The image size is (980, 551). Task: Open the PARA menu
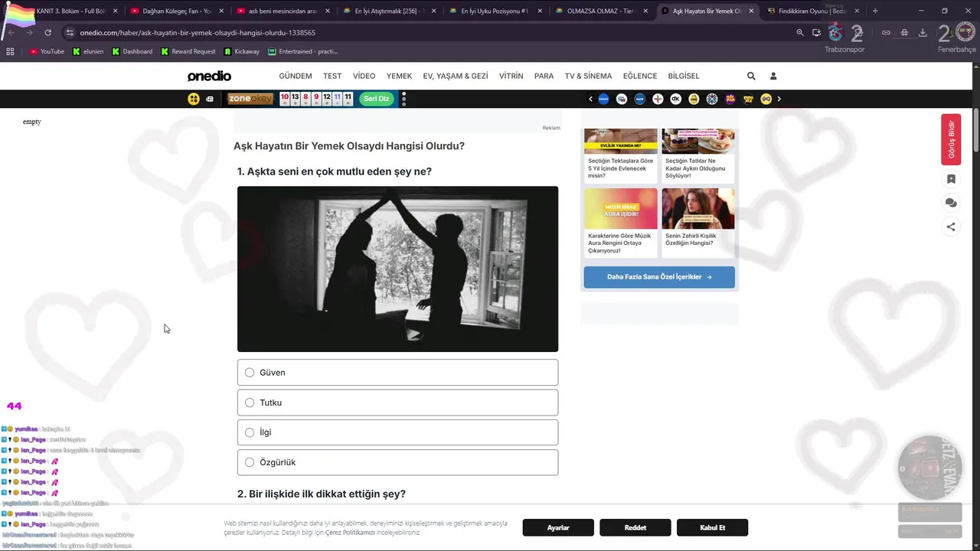(x=544, y=76)
